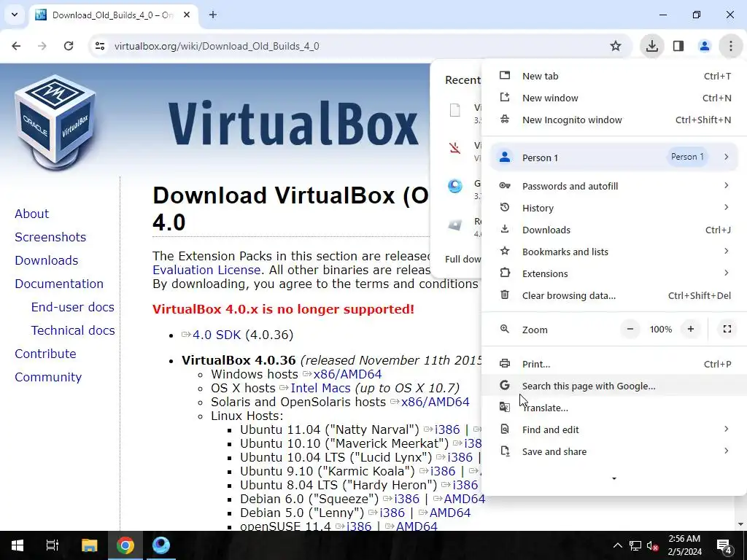Select the Download_Old_Builds_4_0 tab
747x560 pixels.
tap(113, 15)
